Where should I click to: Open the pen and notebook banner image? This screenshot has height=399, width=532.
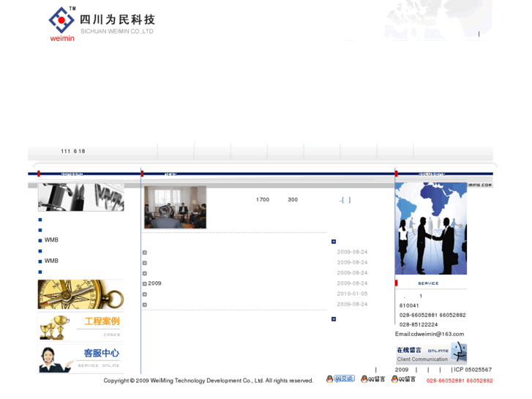coord(80,197)
